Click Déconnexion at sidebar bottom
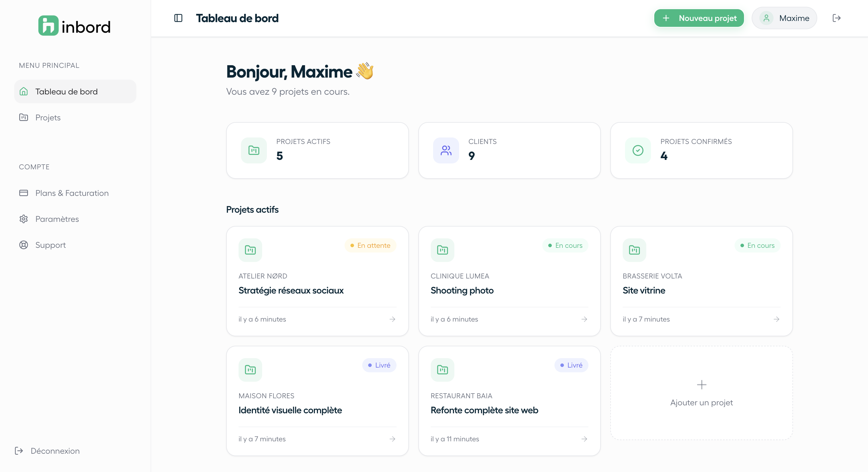The height and width of the screenshot is (472, 868). [x=47, y=451]
